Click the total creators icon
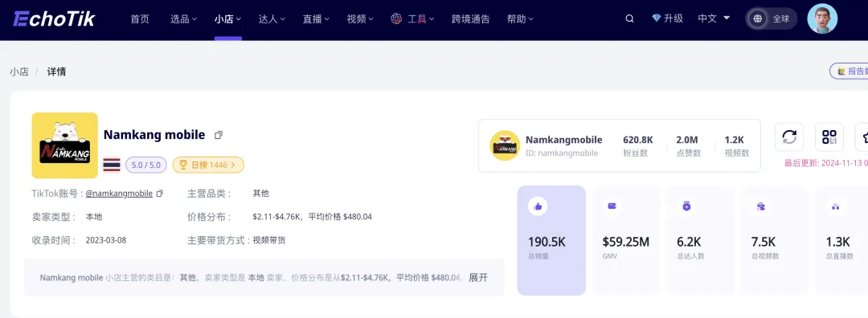Screen dimensions: 868x318 [686, 206]
